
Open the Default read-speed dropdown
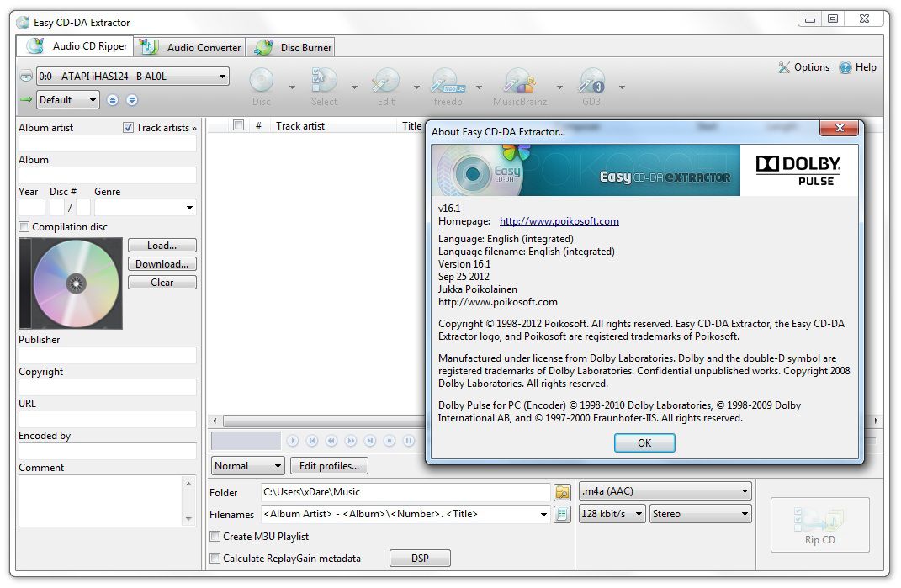(68, 100)
